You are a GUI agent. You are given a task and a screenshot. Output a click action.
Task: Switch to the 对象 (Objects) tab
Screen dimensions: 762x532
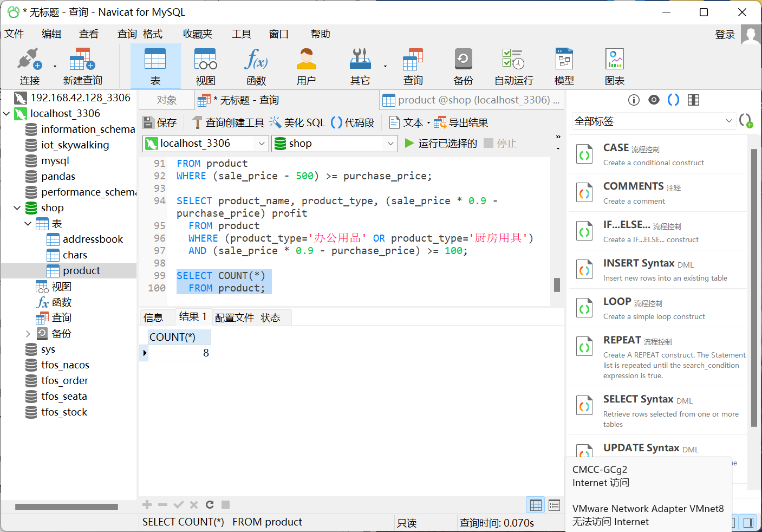coord(167,100)
